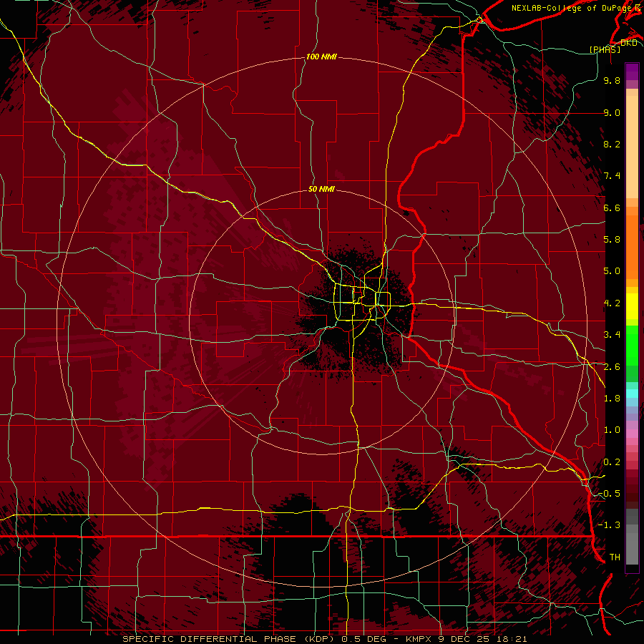
Task: Click the KMPX station identifier in caption
Action: point(419,639)
